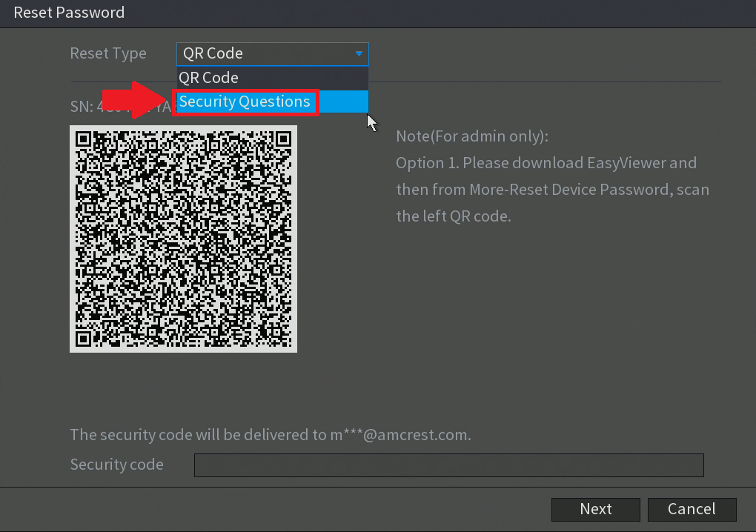This screenshot has height=532, width=756.
Task: Click the Reset Type label
Action: [108, 53]
